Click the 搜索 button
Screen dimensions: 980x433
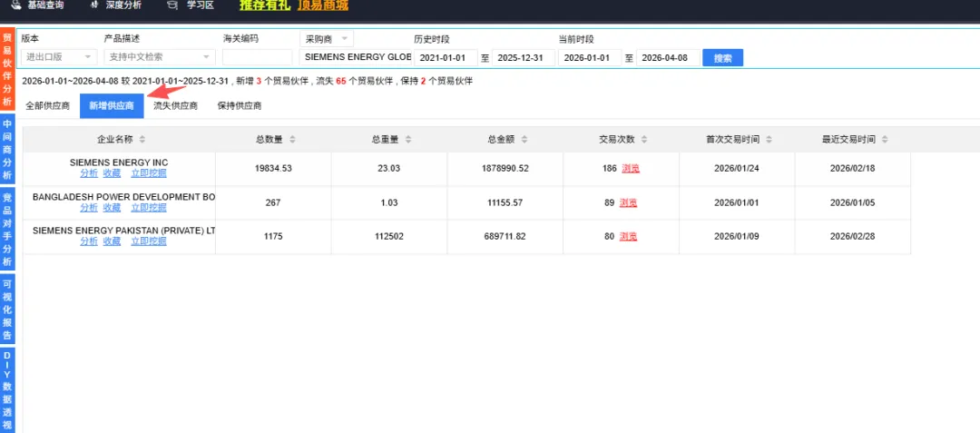pyautogui.click(x=722, y=57)
